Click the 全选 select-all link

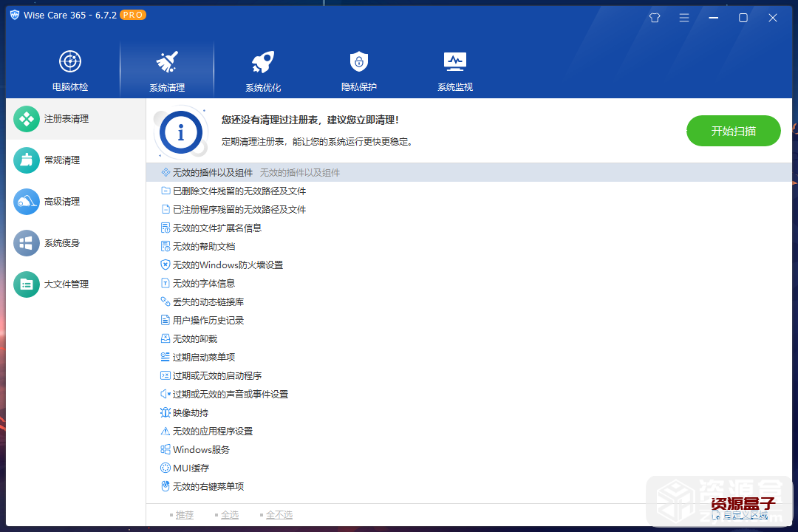230,514
